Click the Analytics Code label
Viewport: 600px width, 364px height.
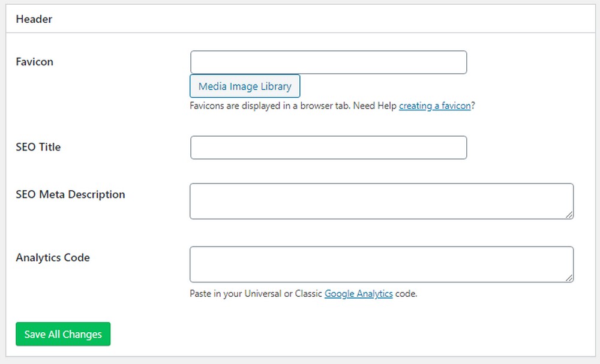click(x=53, y=258)
